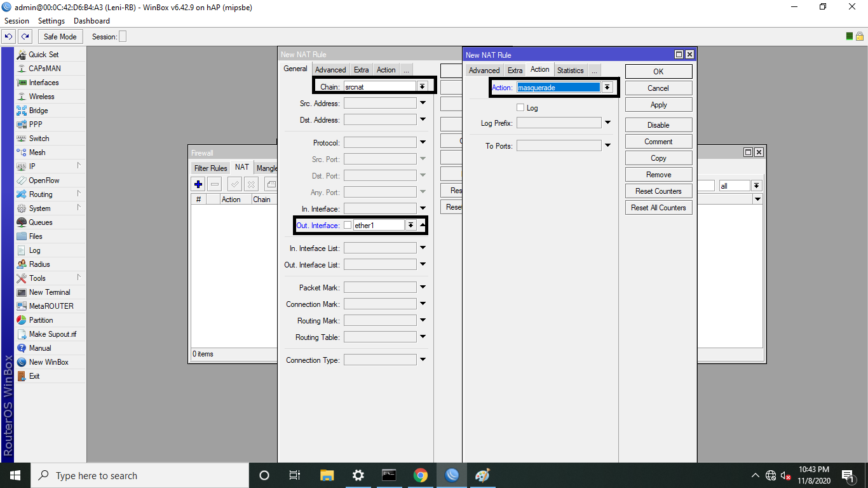Image resolution: width=868 pixels, height=488 pixels.
Task: Open Chrome from the taskbar
Action: 420,475
